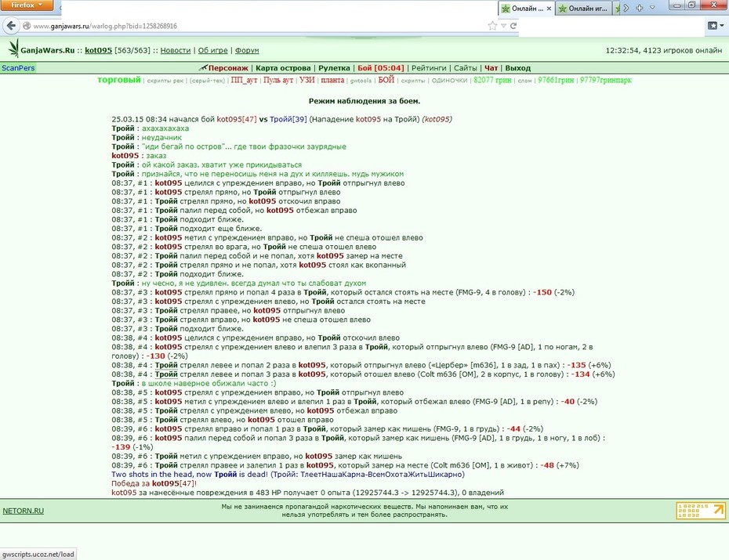Click the globe site identity icon

click(x=27, y=26)
